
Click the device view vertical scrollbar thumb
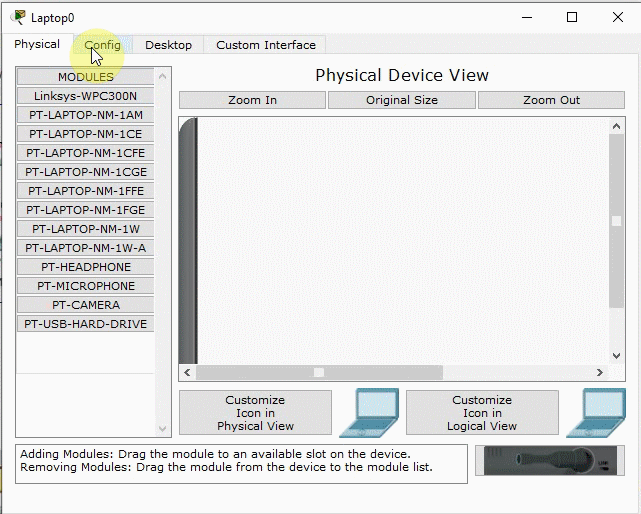tap(616, 221)
